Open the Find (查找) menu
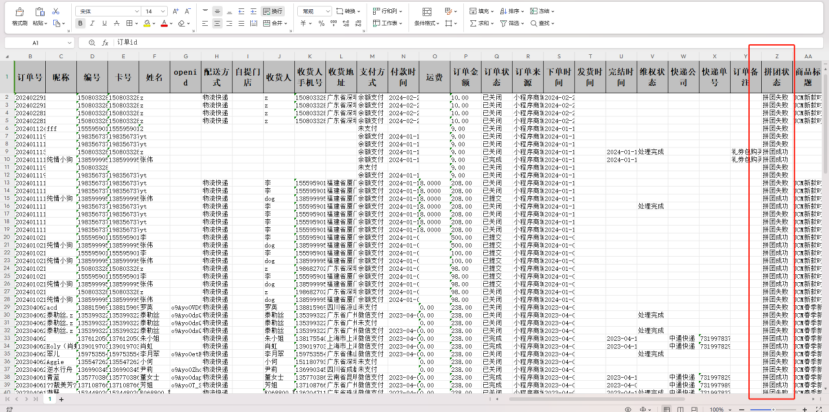829x412 pixels. 542,23
